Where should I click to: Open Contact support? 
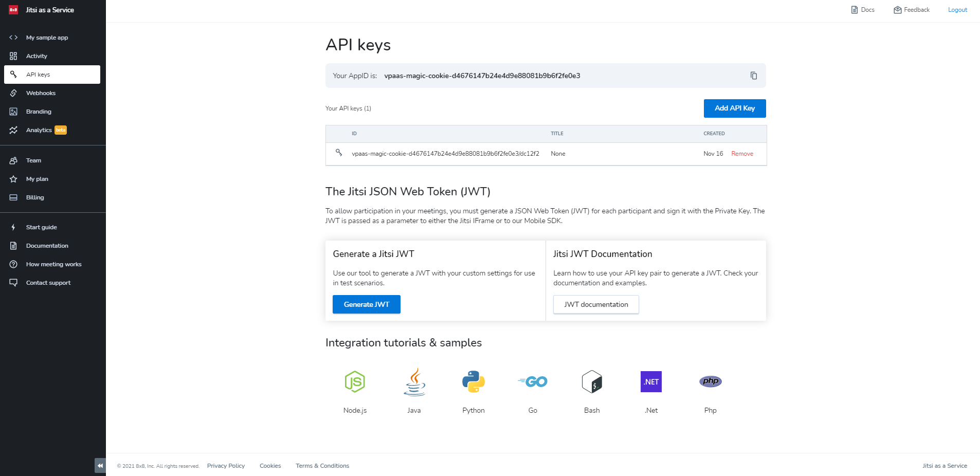(x=48, y=283)
